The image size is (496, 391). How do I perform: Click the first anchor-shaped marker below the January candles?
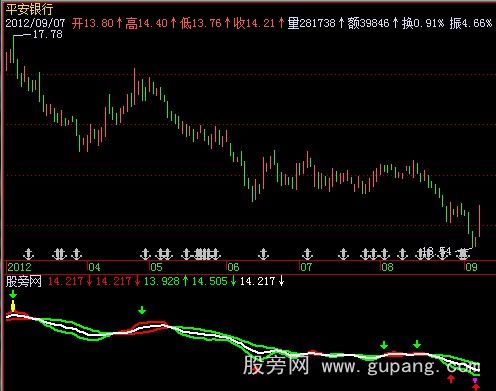pyautogui.click(x=29, y=254)
